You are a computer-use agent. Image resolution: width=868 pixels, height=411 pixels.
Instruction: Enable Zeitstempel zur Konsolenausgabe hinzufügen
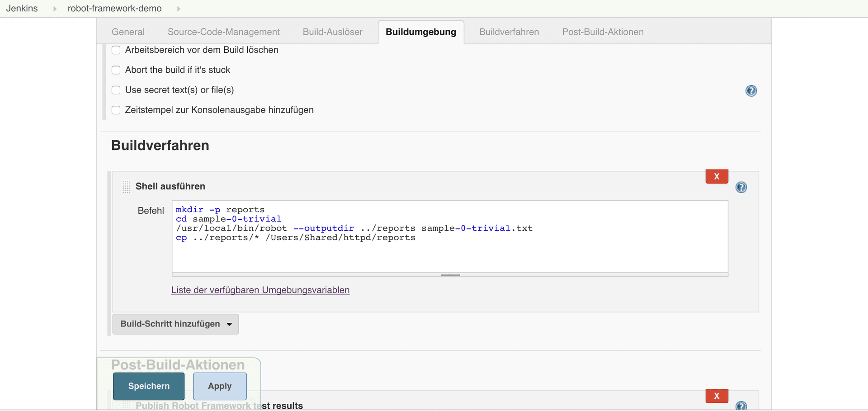click(116, 110)
